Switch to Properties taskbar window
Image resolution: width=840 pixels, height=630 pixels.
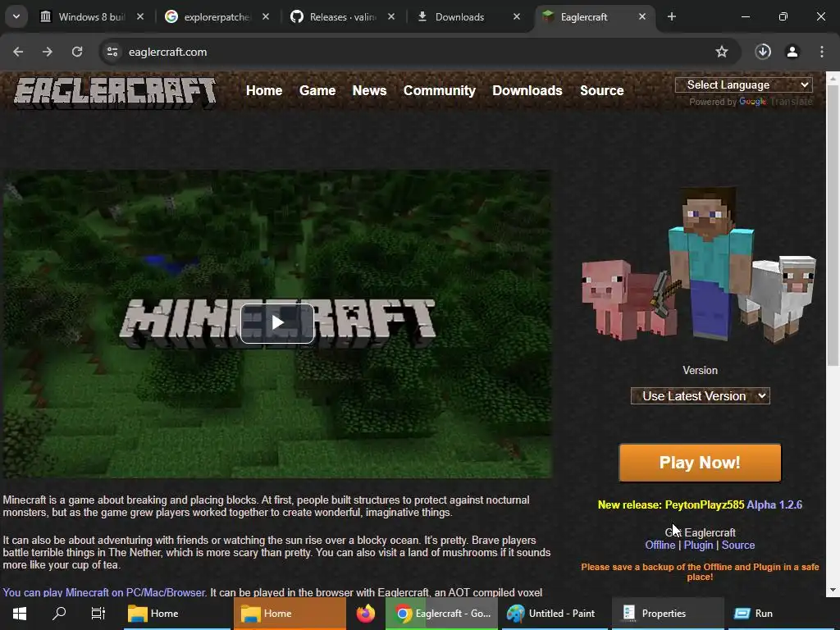667,614
